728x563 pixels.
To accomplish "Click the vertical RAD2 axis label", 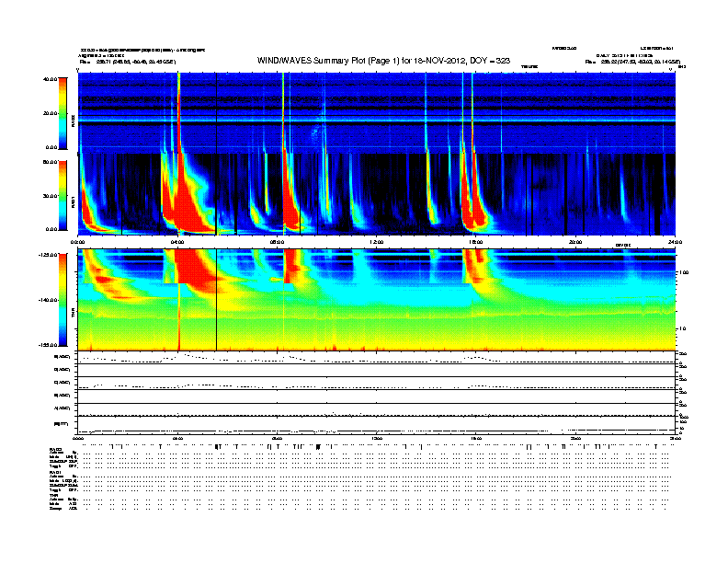I will (73, 120).
